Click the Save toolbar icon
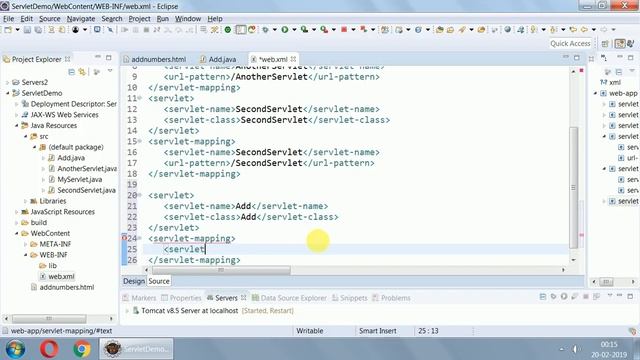 27,29
